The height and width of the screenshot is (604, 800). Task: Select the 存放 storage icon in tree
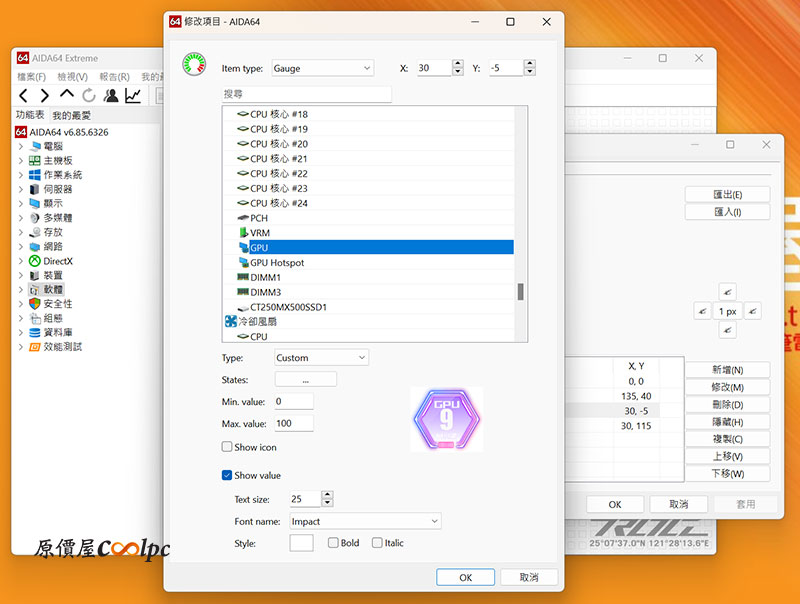pos(35,232)
